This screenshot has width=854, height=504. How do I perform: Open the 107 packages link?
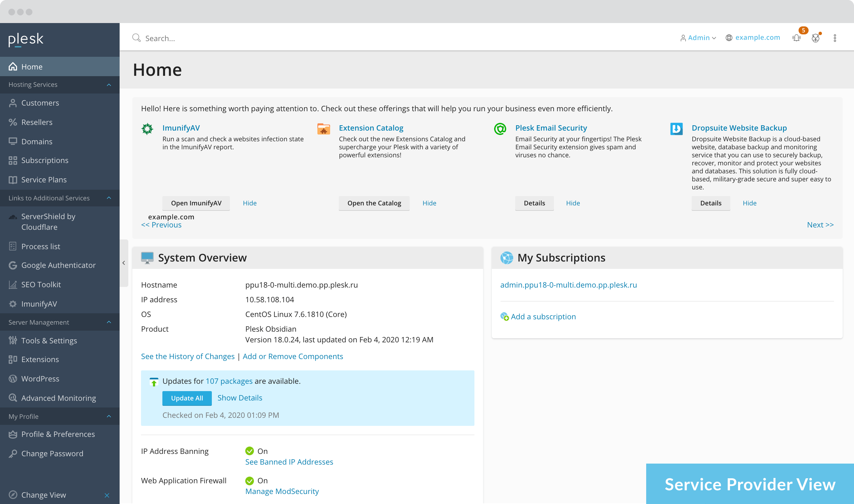(229, 381)
